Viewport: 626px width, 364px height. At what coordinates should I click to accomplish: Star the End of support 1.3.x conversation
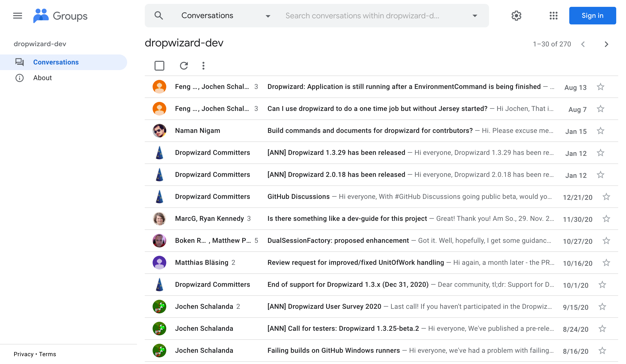point(602,285)
